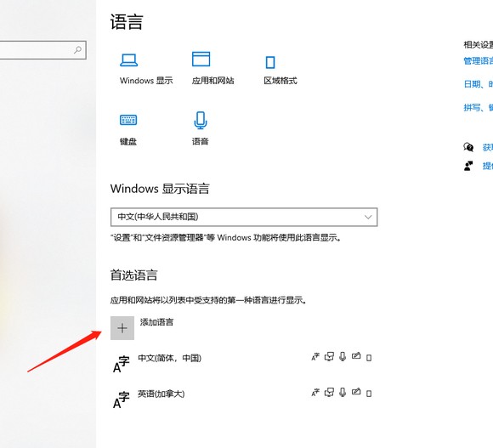Click the search magnifier icon

(77, 49)
